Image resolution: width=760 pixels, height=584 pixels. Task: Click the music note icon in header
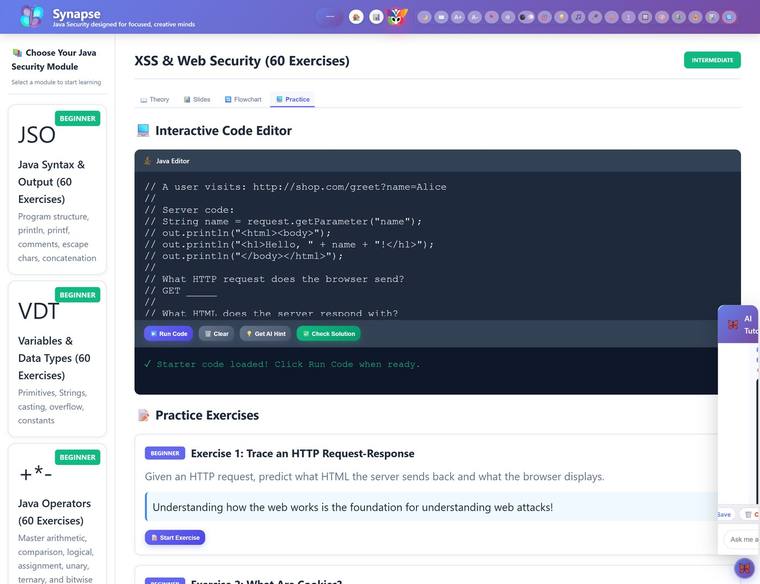coord(578,17)
